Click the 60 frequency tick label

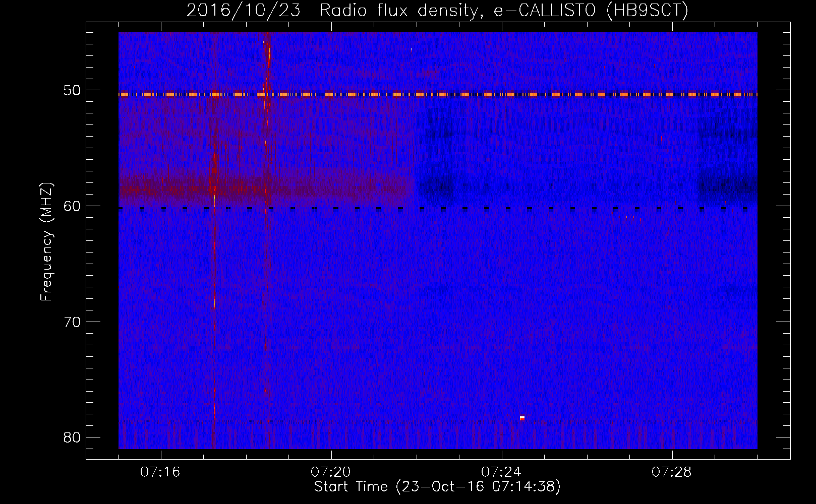coord(72,206)
